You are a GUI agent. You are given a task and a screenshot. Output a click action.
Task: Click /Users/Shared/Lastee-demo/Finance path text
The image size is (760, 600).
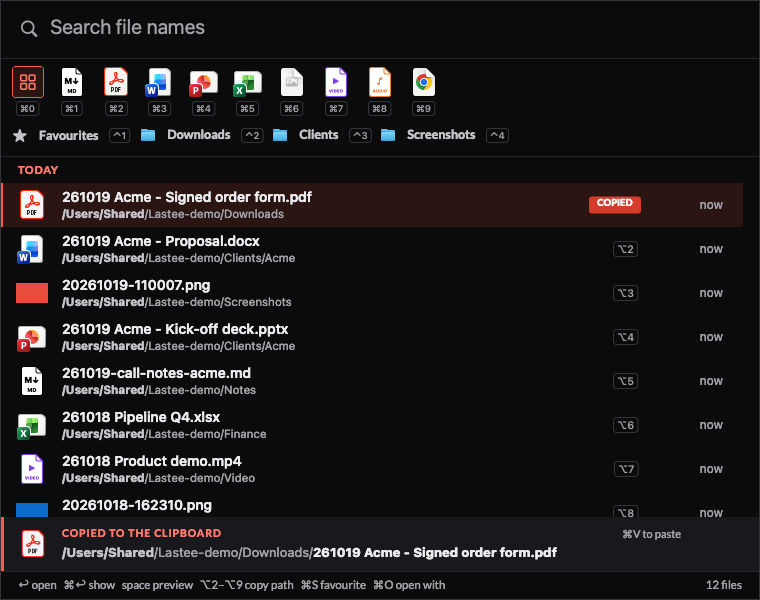tap(164, 434)
